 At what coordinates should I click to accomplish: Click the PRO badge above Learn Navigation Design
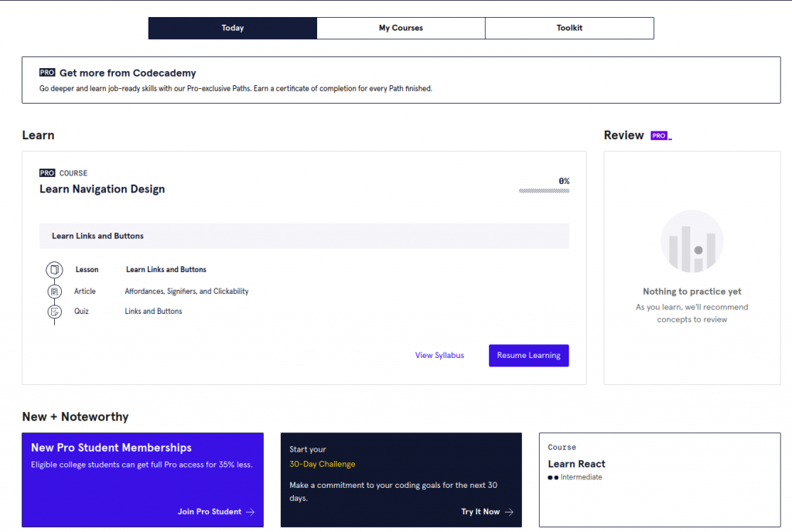tap(47, 173)
